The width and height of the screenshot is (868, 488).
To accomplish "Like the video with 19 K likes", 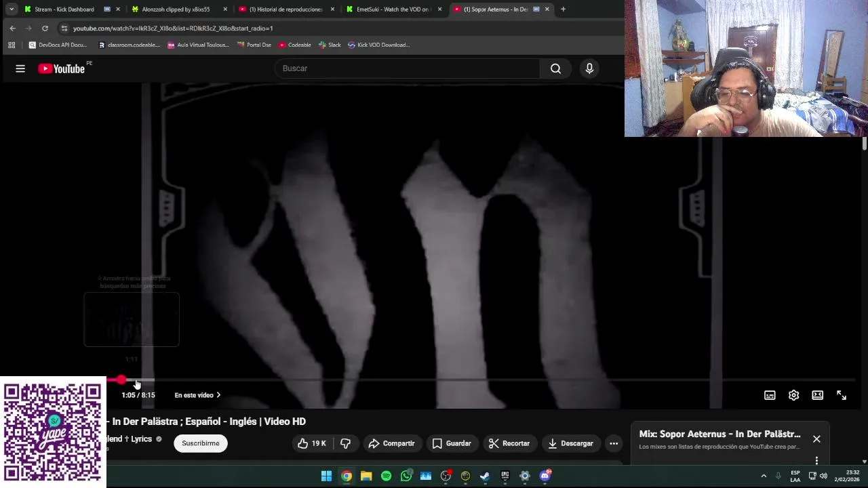I will pos(312,443).
